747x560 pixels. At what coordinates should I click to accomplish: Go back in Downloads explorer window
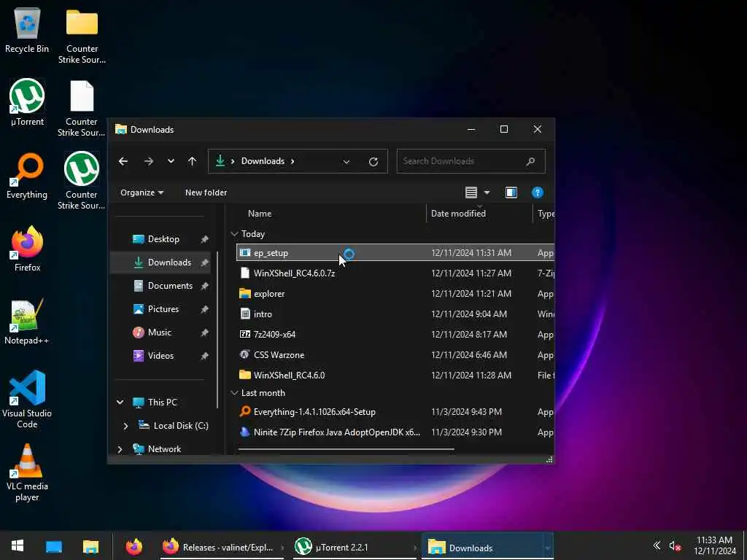coord(123,161)
